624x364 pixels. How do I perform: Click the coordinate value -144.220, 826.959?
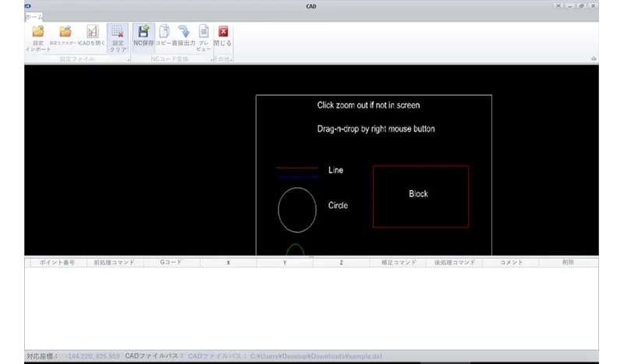(x=92, y=356)
